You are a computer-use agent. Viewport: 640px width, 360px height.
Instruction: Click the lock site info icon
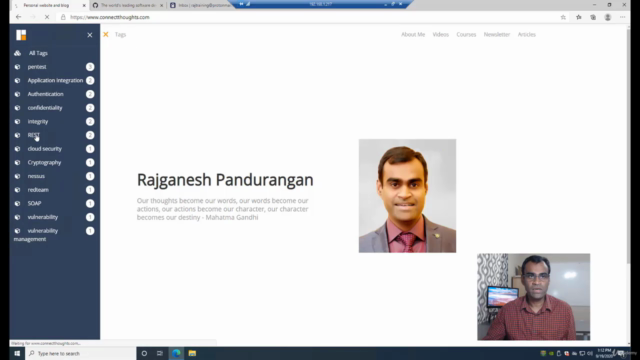click(63, 17)
